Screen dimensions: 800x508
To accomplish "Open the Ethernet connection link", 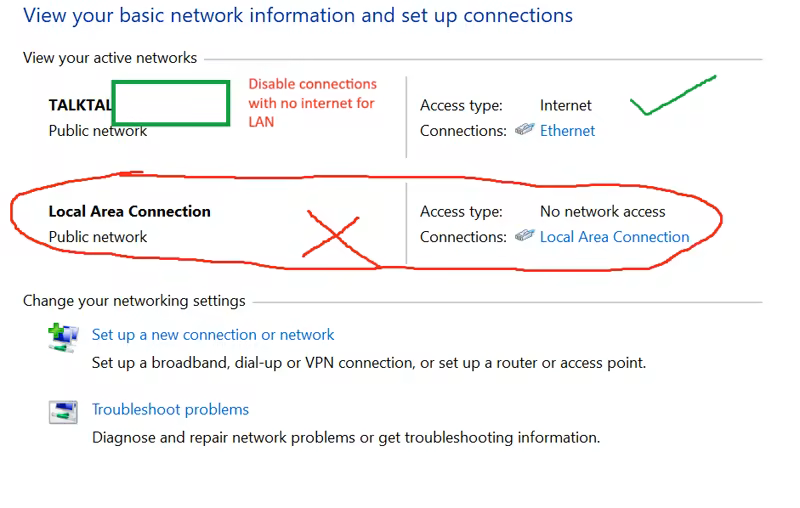I will [567, 130].
